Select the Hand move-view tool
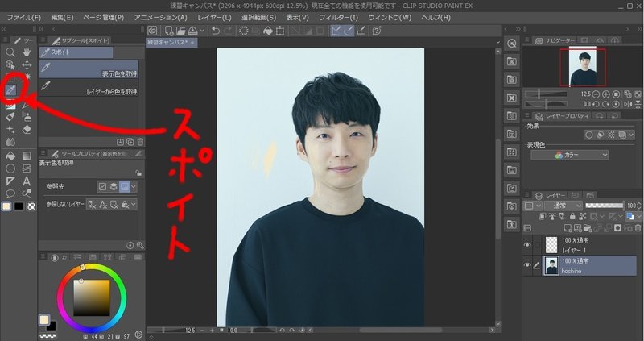Viewport: 644px width, 341px height. (x=27, y=52)
